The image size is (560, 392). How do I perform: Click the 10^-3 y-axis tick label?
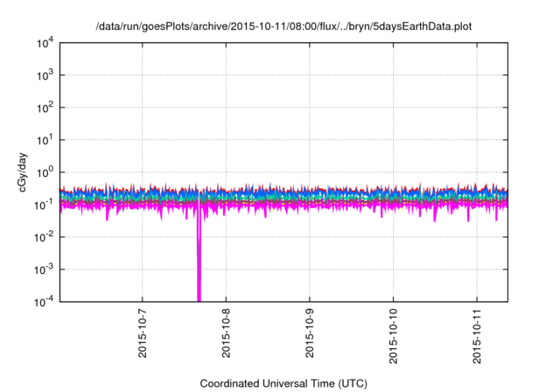45,269
